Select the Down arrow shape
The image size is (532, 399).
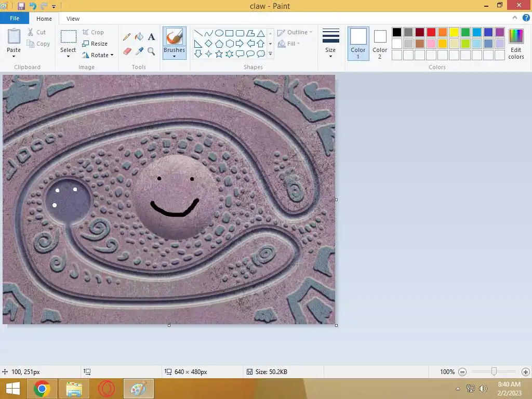click(x=198, y=54)
